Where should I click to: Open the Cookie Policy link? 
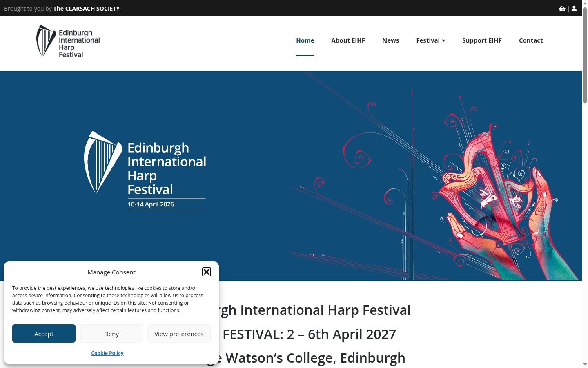(107, 353)
